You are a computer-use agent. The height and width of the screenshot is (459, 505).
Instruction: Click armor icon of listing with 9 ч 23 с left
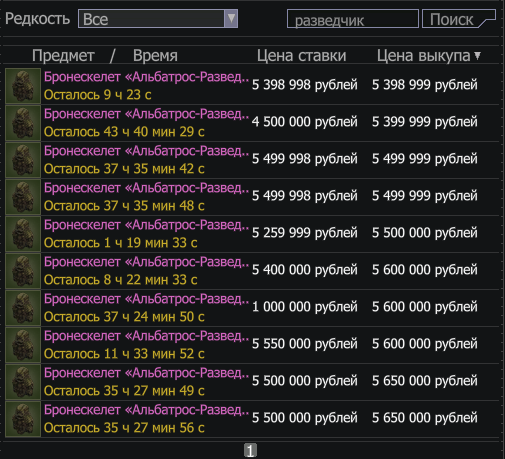pos(23,86)
